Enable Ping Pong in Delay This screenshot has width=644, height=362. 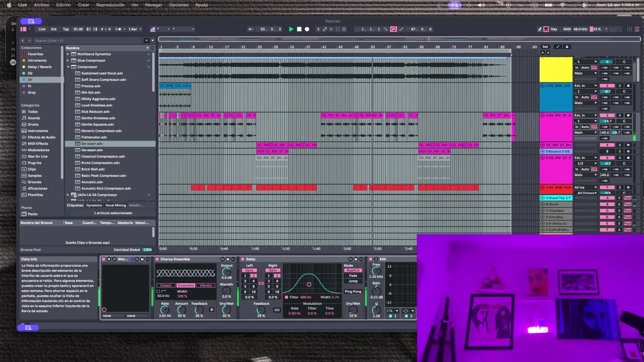point(353,292)
